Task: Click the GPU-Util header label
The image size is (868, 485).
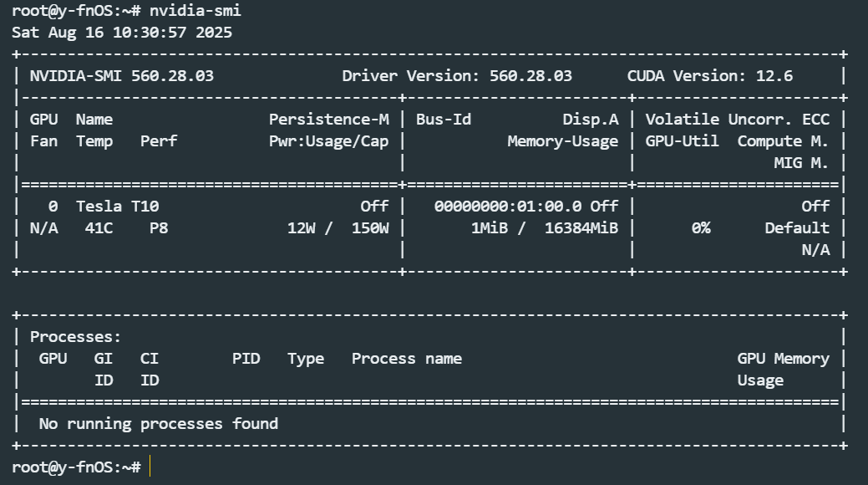Action: pyautogui.click(x=682, y=141)
